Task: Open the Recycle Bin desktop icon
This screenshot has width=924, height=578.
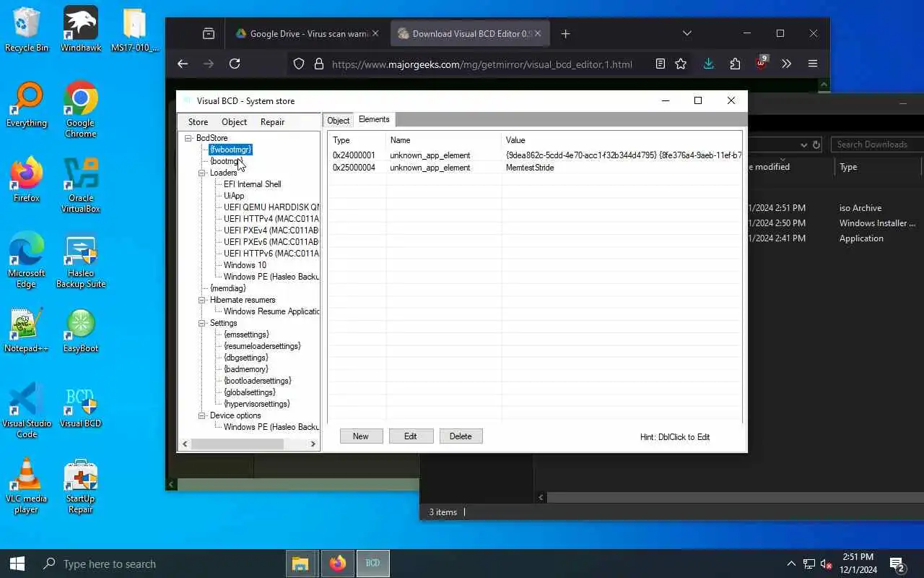Action: (x=27, y=30)
